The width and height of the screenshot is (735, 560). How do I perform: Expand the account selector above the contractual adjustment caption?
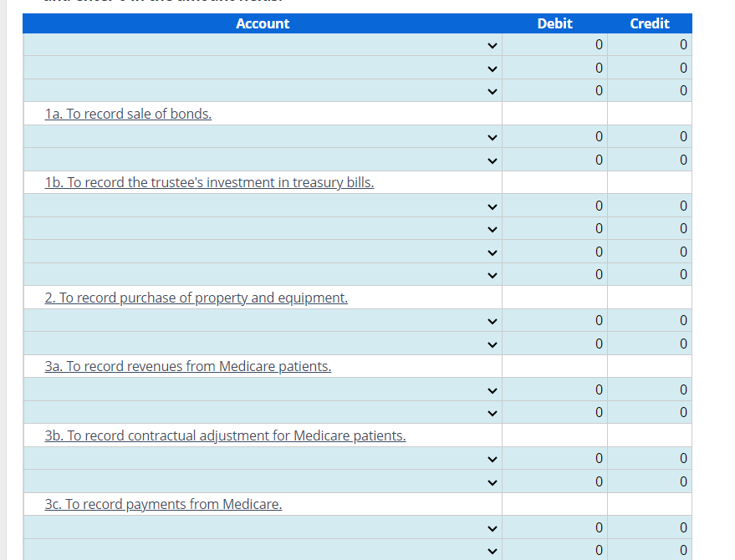(x=493, y=412)
